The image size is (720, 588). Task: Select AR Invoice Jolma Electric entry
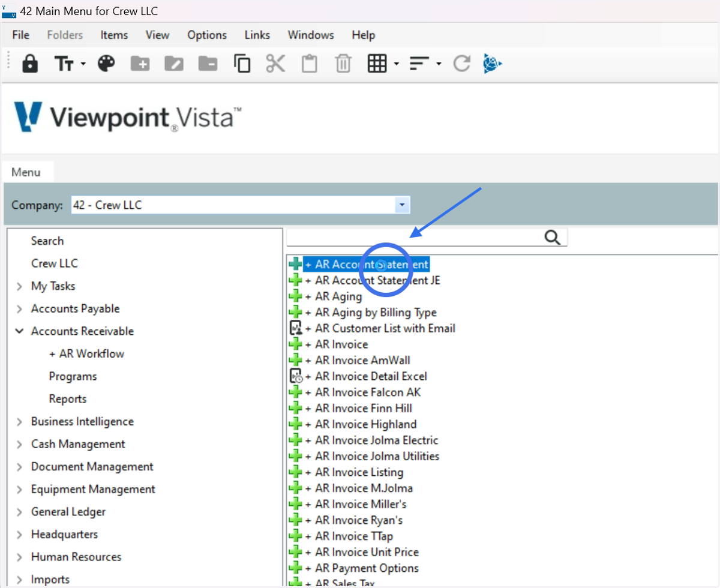[371, 440]
